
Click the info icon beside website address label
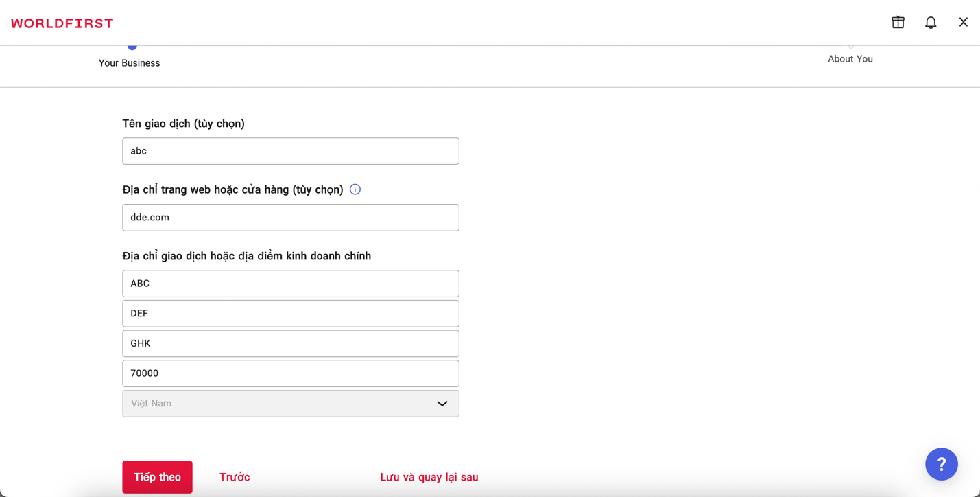(355, 189)
